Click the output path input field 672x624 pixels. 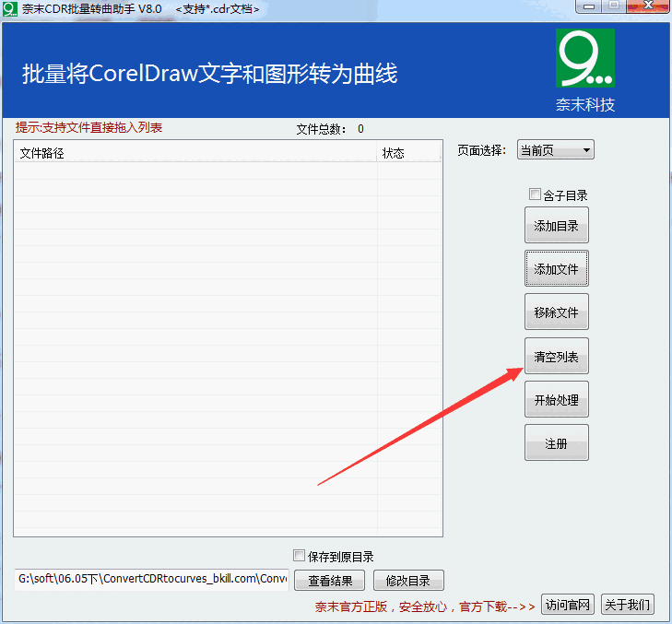click(152, 580)
